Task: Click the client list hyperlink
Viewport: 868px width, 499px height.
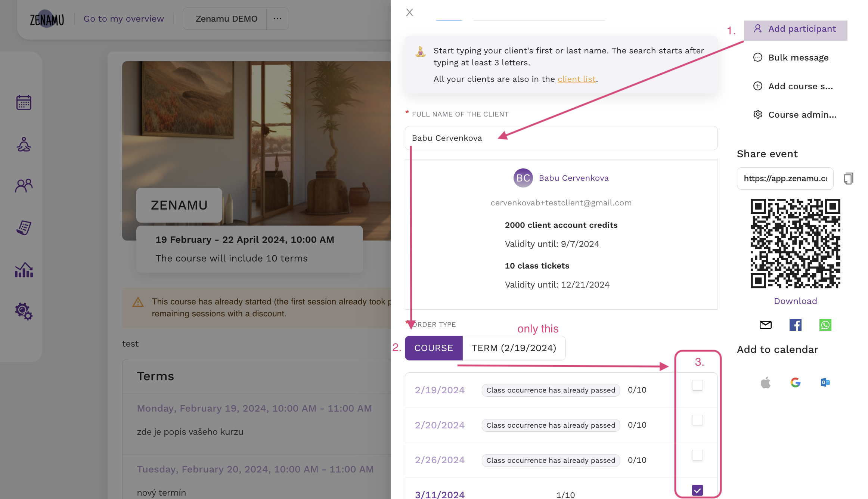Action: [x=576, y=78]
